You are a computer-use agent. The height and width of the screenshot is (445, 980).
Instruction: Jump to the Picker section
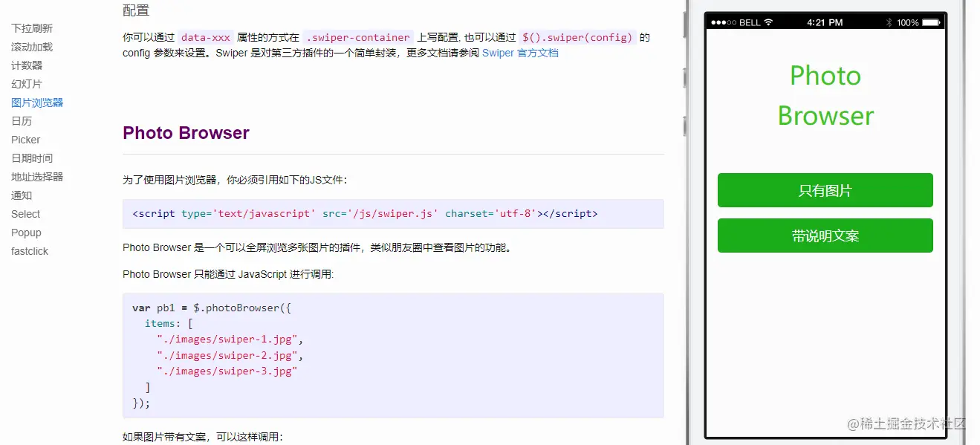(x=26, y=140)
